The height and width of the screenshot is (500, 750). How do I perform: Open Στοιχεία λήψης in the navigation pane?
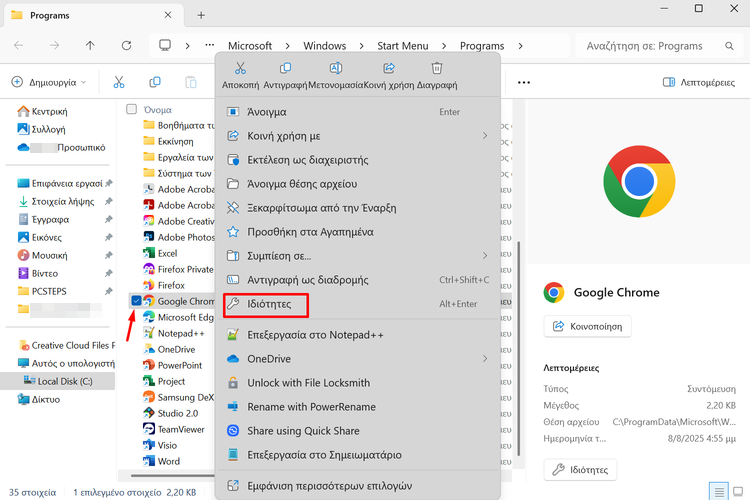tap(63, 201)
